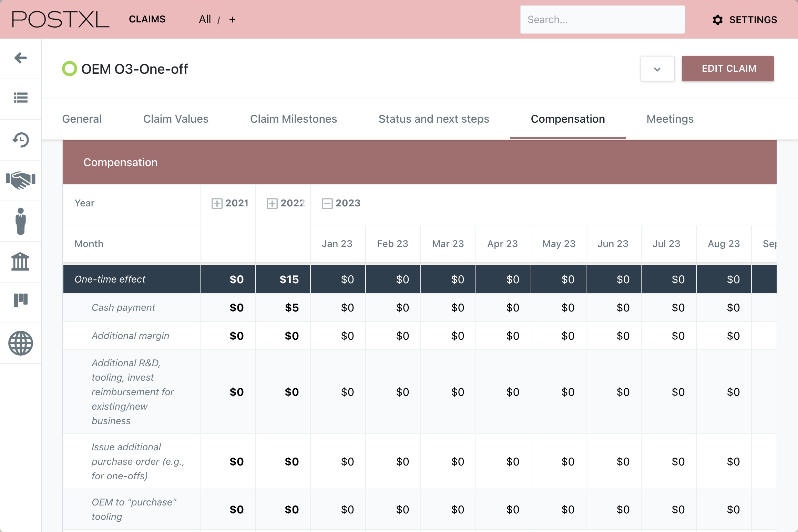Click the globe icon in sidebar

coord(21,343)
